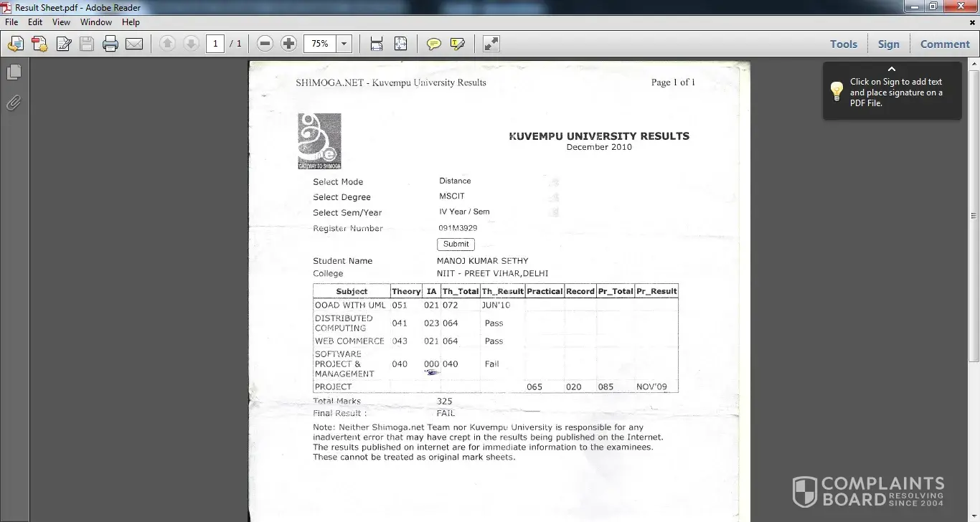Click the vertical scrollbar thumb grip

click(974, 215)
